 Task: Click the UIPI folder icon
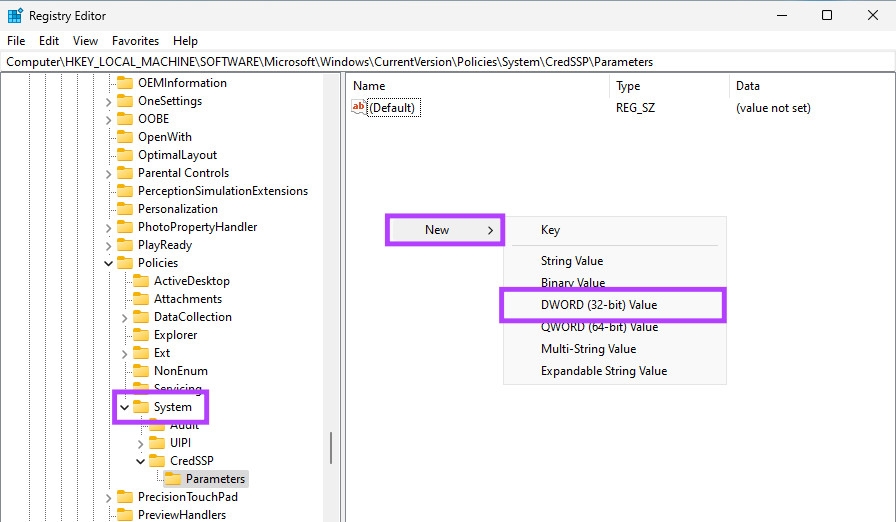157,443
